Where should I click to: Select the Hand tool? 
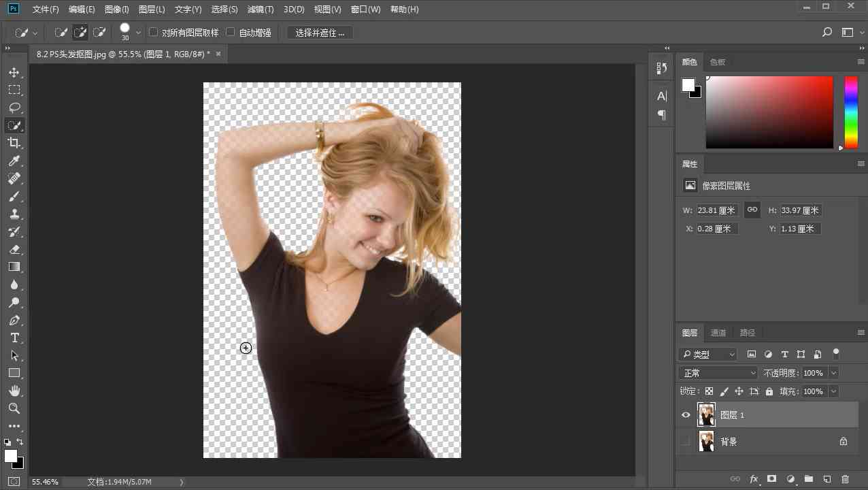point(14,391)
